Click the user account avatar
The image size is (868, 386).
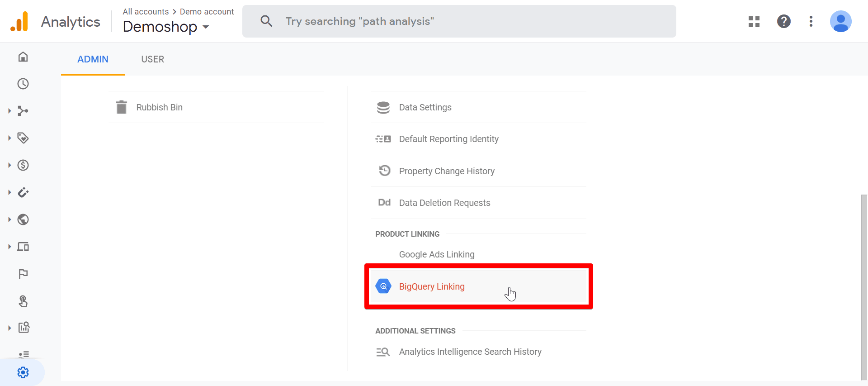pyautogui.click(x=840, y=21)
